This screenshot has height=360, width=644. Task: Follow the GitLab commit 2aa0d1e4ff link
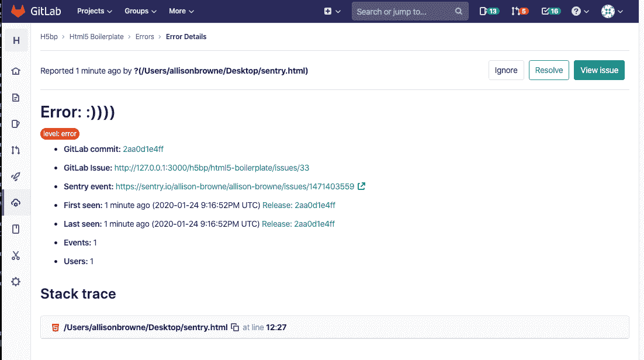(x=143, y=149)
